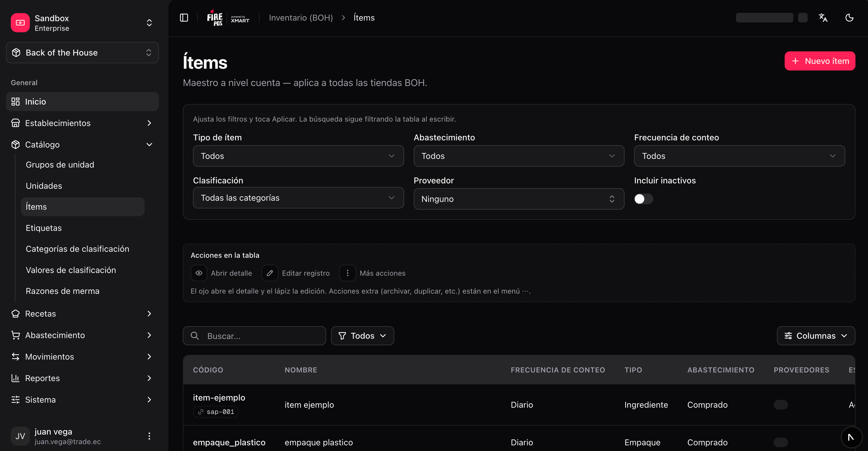Open Clasificación categories dropdown
This screenshot has width=868, height=451.
pos(298,198)
